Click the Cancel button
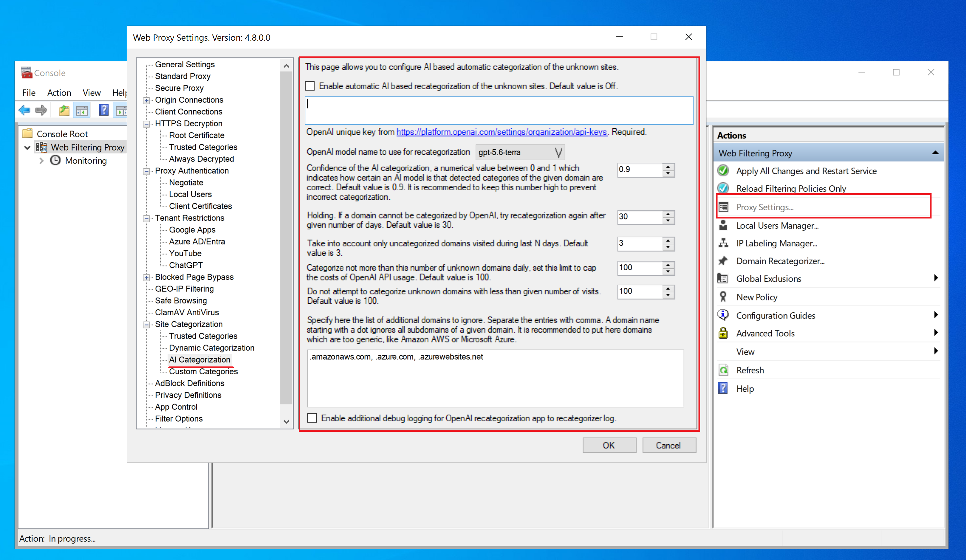The image size is (966, 560). (x=669, y=445)
